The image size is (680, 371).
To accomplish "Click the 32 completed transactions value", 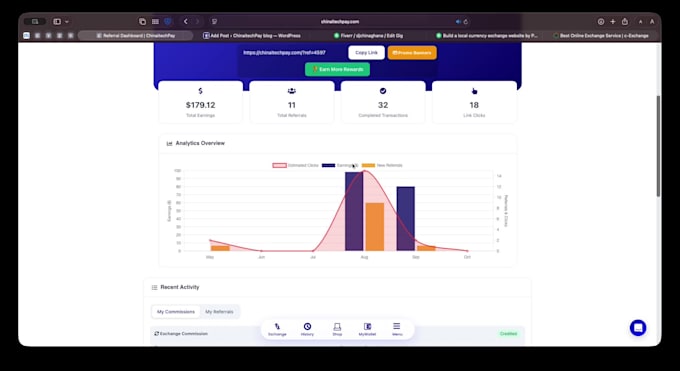I will [383, 105].
